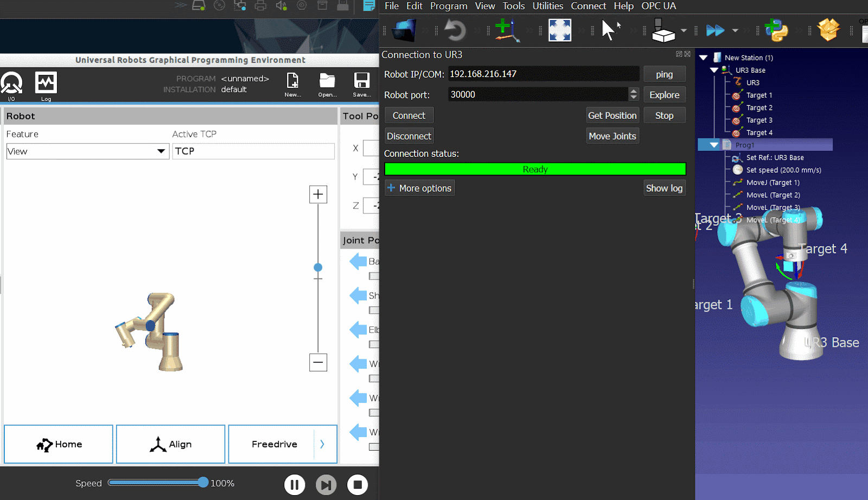This screenshot has width=868, height=500.
Task: Open the I/O tab in PolyScope header
Action: coord(11,86)
